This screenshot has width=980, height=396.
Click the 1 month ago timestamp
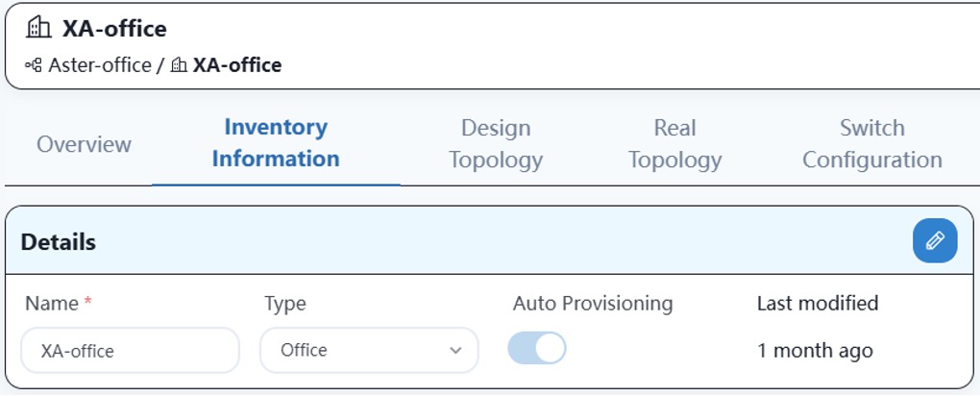click(x=815, y=350)
